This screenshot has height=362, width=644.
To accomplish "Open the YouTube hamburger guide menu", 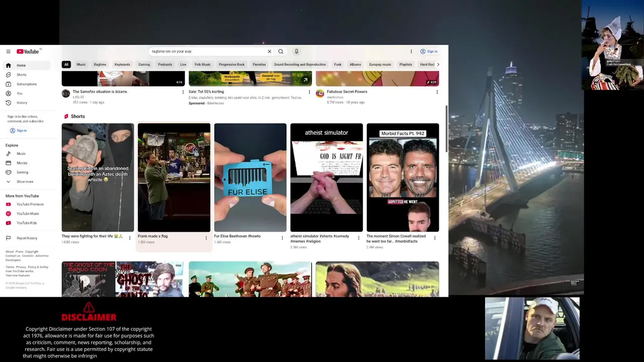I will tap(8, 51).
